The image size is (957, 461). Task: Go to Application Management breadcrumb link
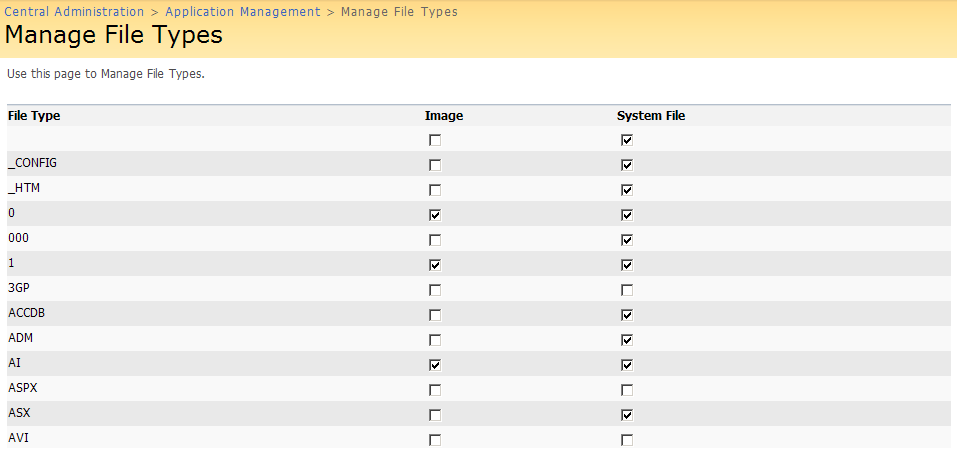coord(243,12)
